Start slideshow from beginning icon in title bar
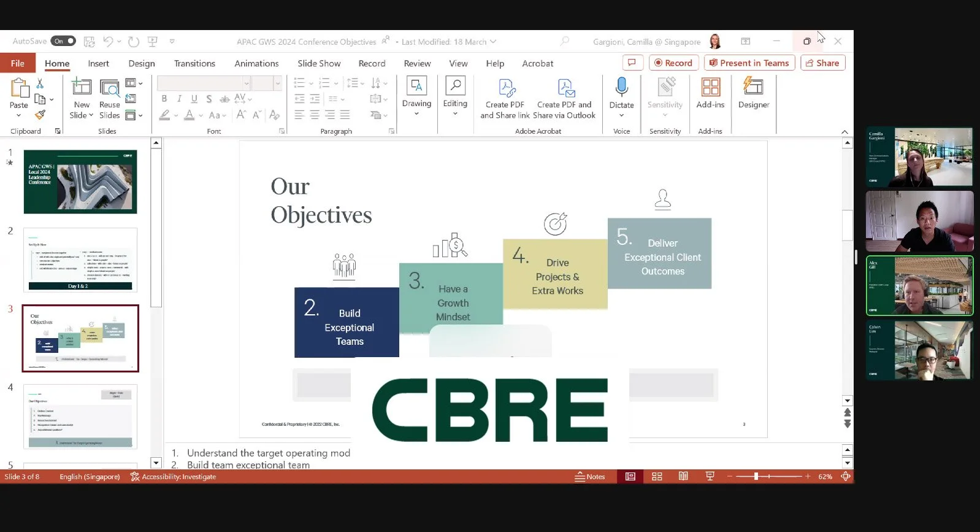The height and width of the screenshot is (532, 980). [153, 42]
